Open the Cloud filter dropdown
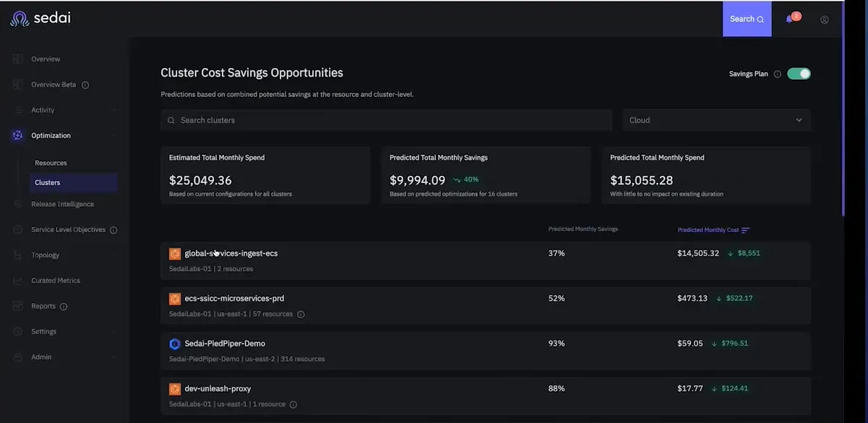 pyautogui.click(x=716, y=120)
